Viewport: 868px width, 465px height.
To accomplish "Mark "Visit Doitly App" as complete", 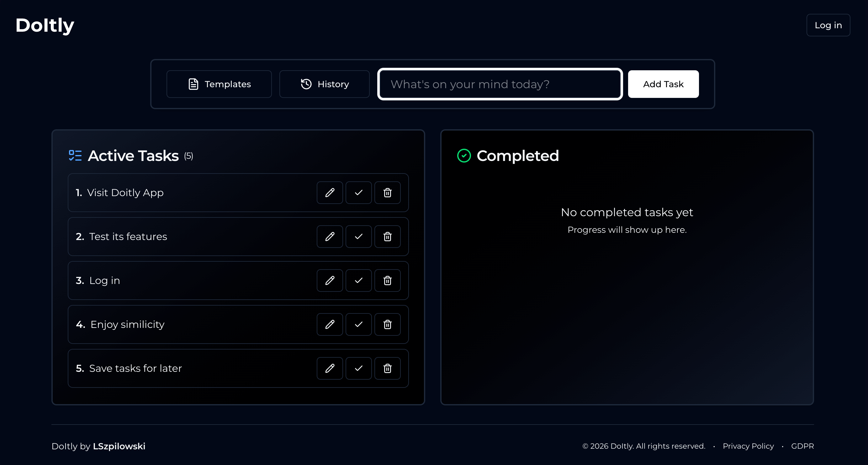I will 358,193.
